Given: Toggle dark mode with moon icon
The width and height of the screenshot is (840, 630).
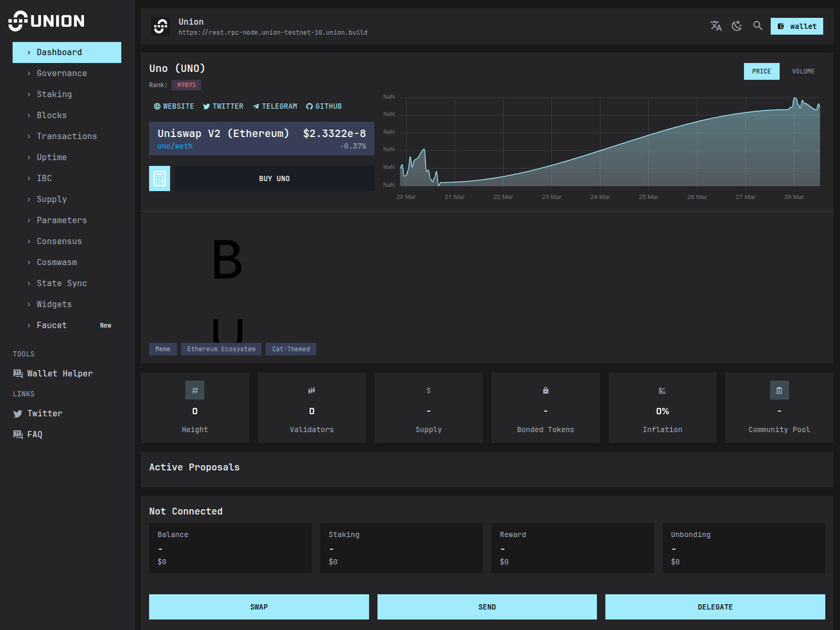Looking at the screenshot, I should coord(737,26).
